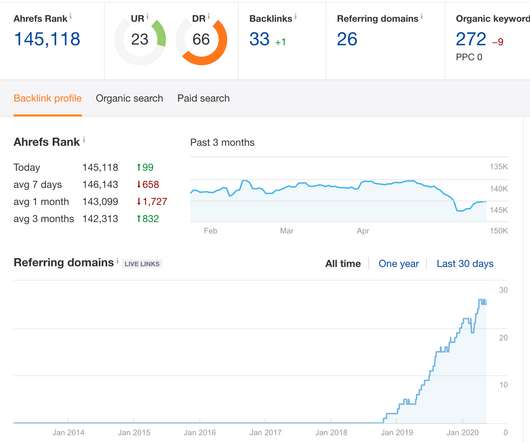
Task: Click the LIVE LINKS badge
Action: (142, 264)
